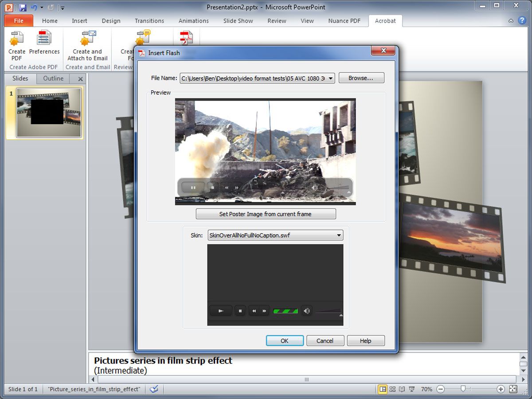Switch to the Home ribbon tab
This screenshot has height=399, width=532.
pyautogui.click(x=50, y=21)
